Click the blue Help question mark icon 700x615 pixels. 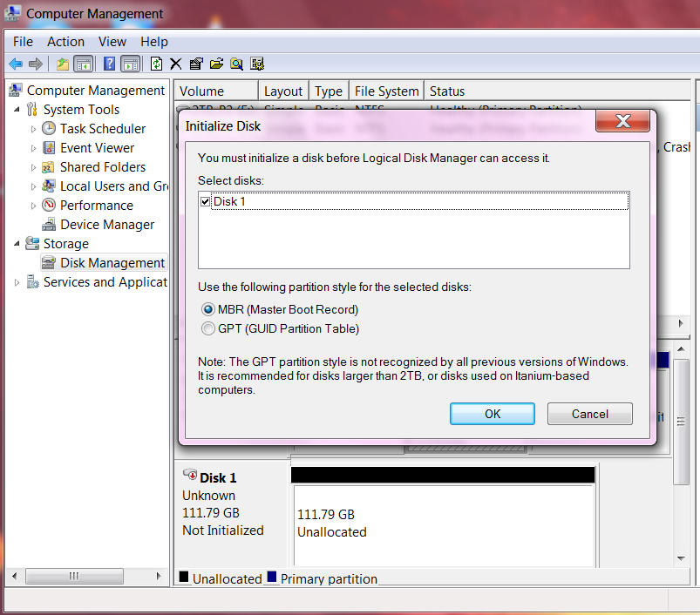[x=109, y=64]
